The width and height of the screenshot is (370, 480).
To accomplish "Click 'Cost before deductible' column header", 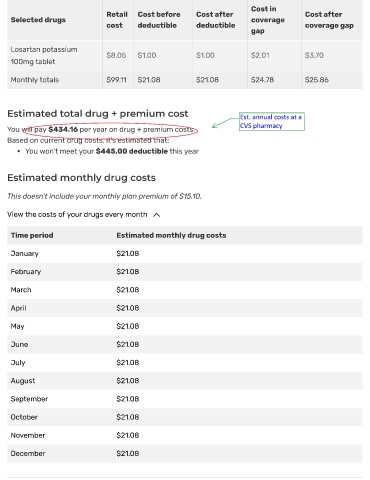I will point(159,20).
